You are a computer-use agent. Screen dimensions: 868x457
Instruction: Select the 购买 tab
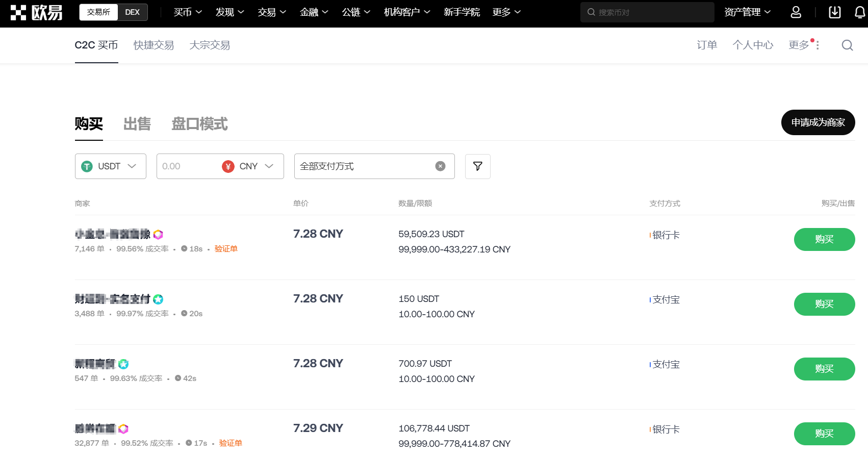(89, 124)
